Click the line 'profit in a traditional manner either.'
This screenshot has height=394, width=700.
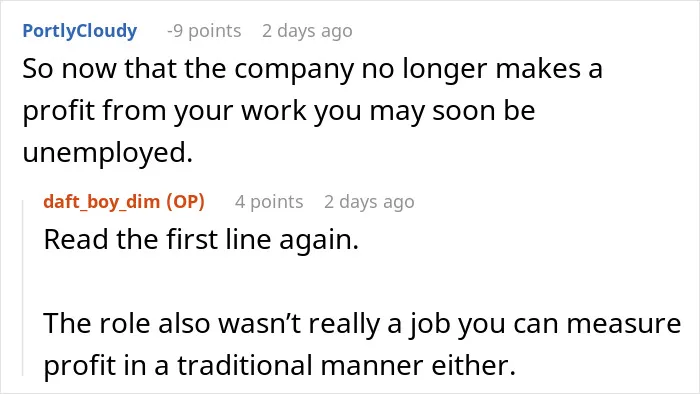[279, 365]
